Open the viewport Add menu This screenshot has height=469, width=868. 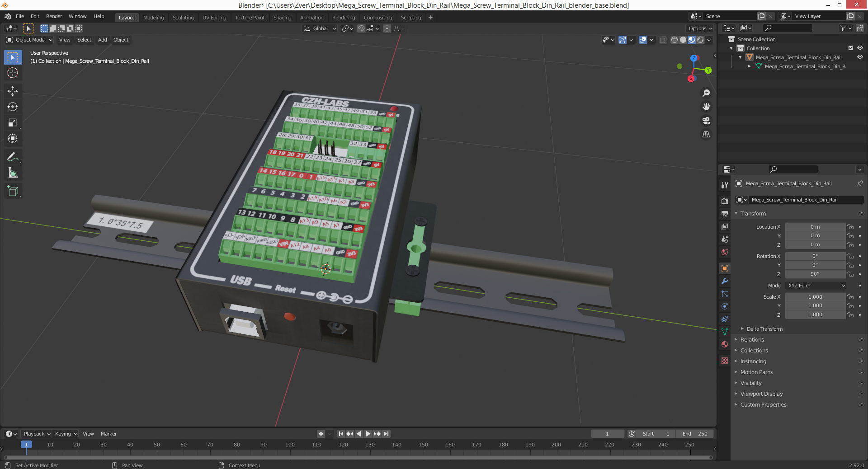(x=103, y=40)
